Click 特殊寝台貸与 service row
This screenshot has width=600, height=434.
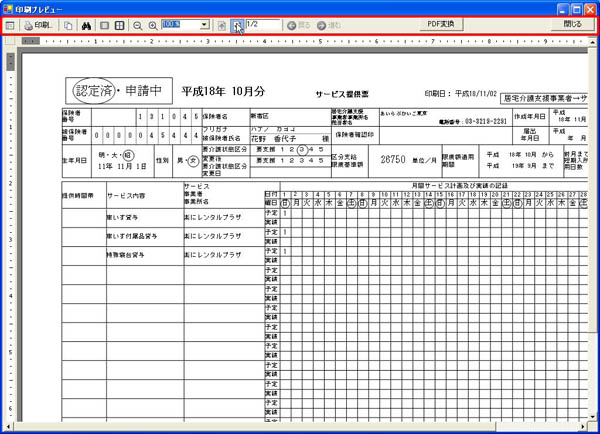[126, 255]
